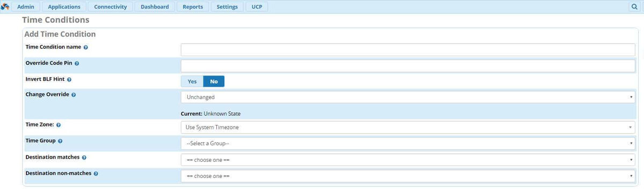The width and height of the screenshot is (644, 194).
Task: Show help for Time Condition name
Action: tap(86, 47)
